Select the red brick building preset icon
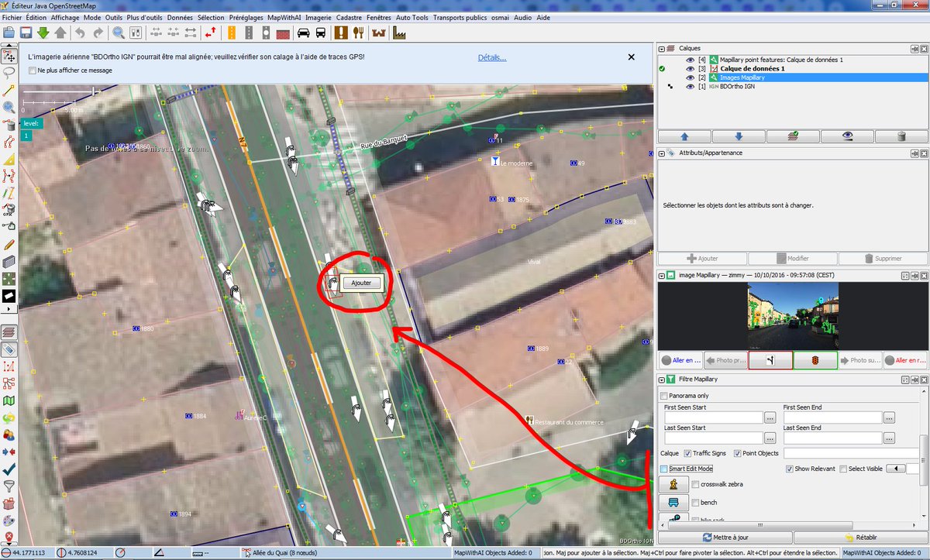Image resolution: width=930 pixels, height=560 pixels. (x=284, y=33)
